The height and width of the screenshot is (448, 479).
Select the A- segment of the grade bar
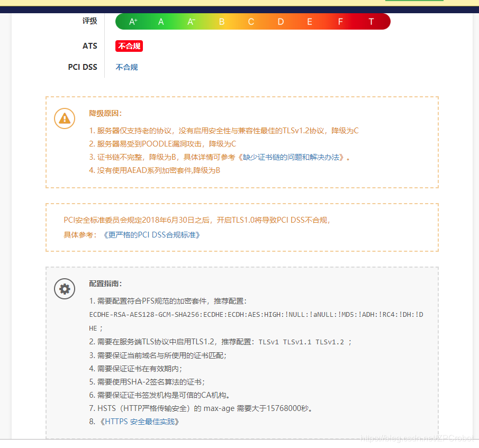coord(191,21)
